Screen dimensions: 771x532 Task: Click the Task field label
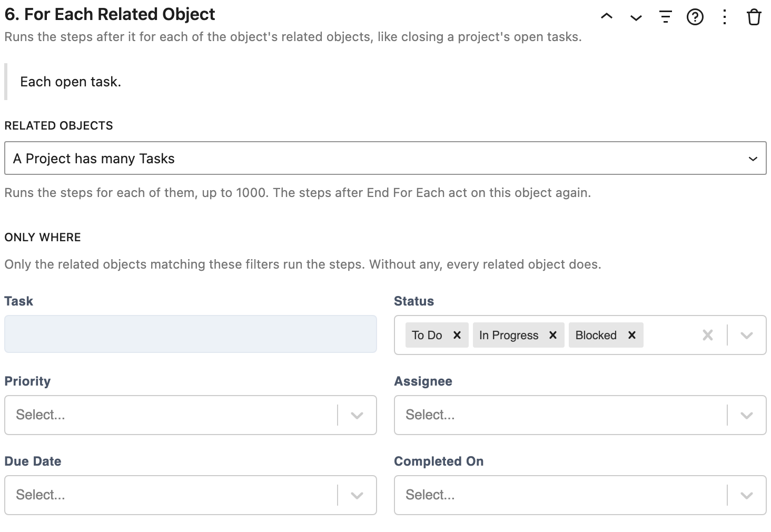point(18,301)
